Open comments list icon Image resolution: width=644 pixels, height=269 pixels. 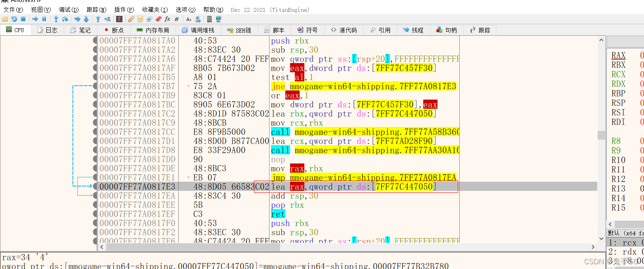tap(140, 19)
